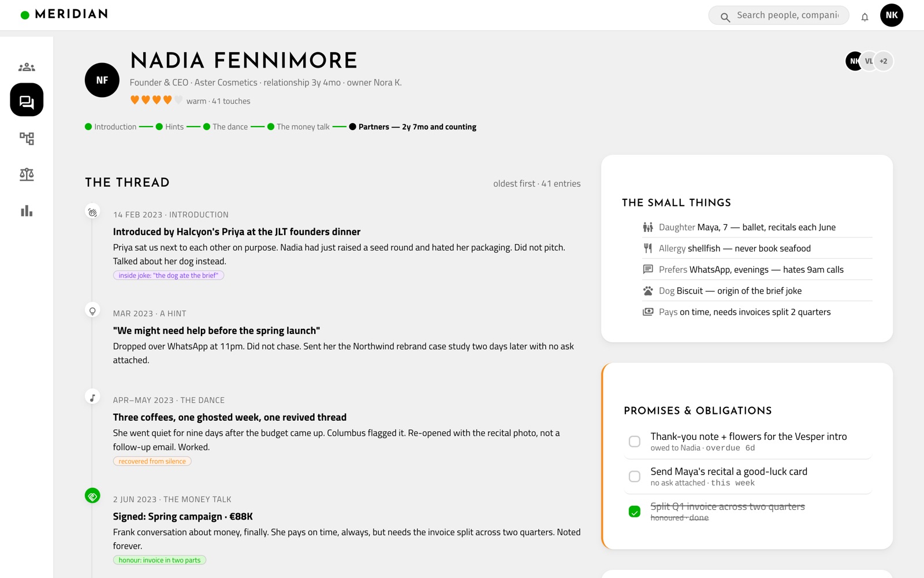Click the Promises & Obligations heading
The image size is (924, 578).
[x=698, y=411]
